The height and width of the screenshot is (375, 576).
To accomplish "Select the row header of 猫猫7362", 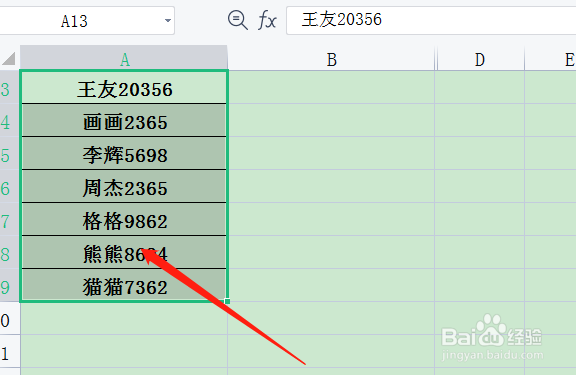I will pyautogui.click(x=10, y=285).
